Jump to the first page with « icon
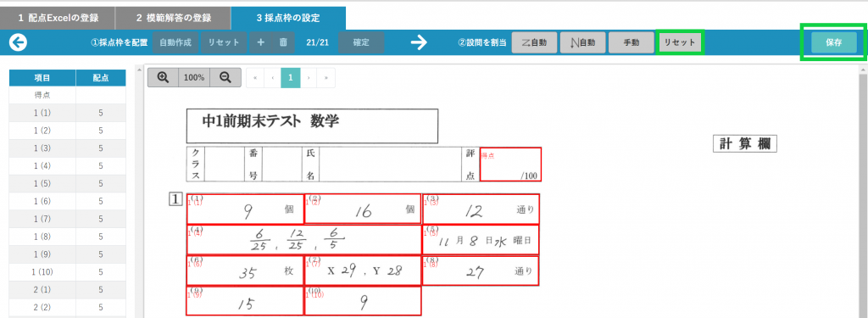Viewport: 868px width, 318px height. (x=255, y=78)
